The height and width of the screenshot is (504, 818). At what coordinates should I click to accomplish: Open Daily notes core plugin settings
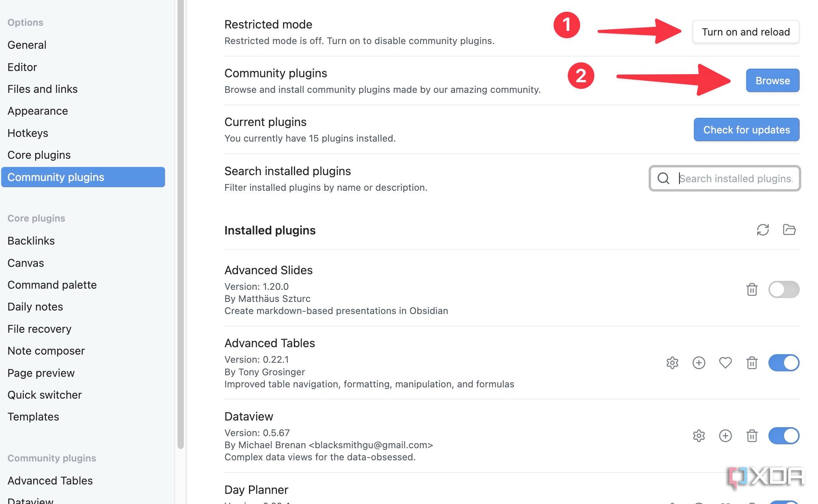coord(35,307)
